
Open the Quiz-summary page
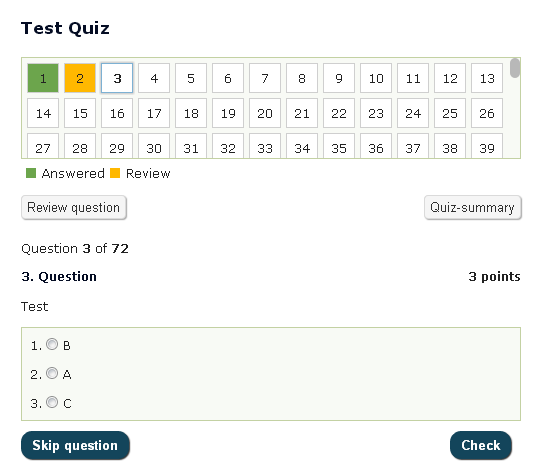[473, 207]
